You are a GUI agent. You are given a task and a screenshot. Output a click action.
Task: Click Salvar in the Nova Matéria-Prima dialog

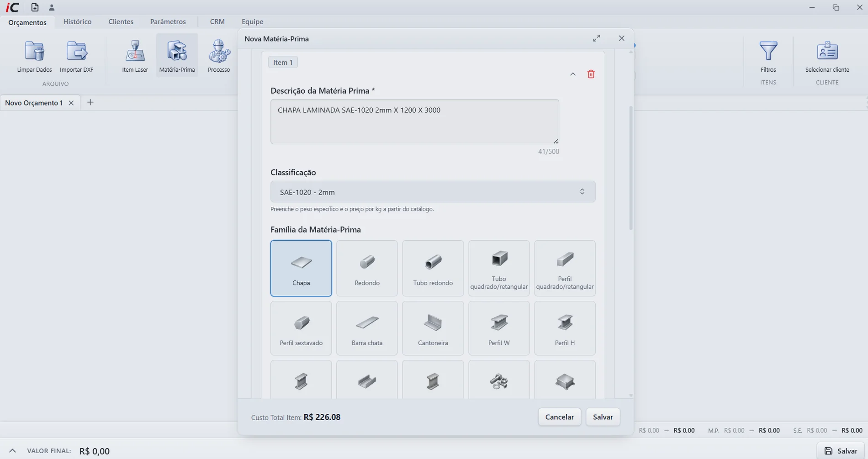(603, 417)
